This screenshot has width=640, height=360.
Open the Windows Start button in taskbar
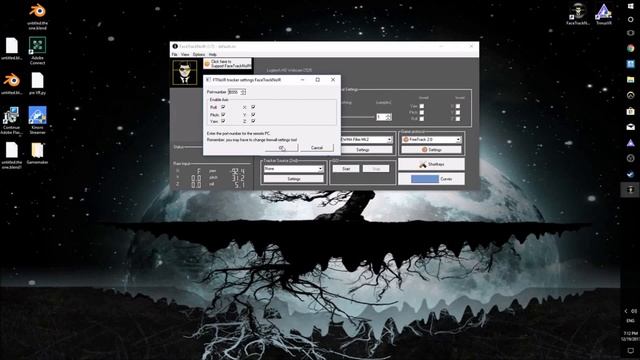click(631, 6)
